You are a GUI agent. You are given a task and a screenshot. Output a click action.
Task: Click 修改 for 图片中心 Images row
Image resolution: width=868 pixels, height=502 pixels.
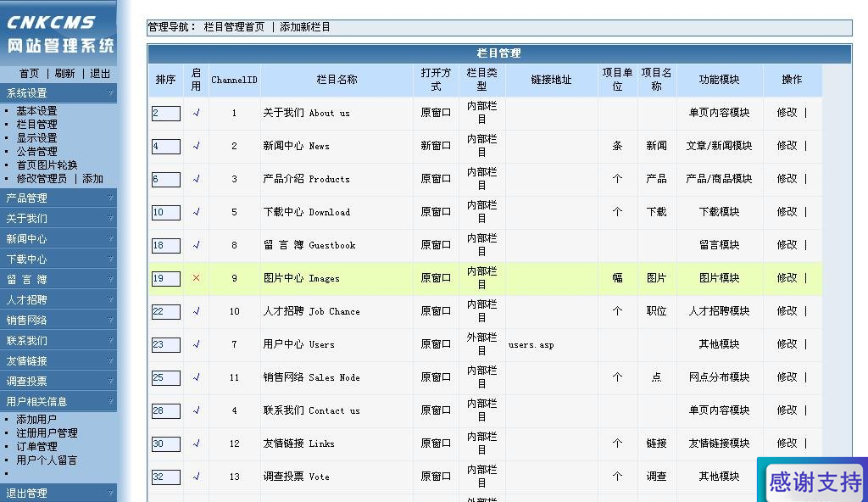tap(787, 277)
